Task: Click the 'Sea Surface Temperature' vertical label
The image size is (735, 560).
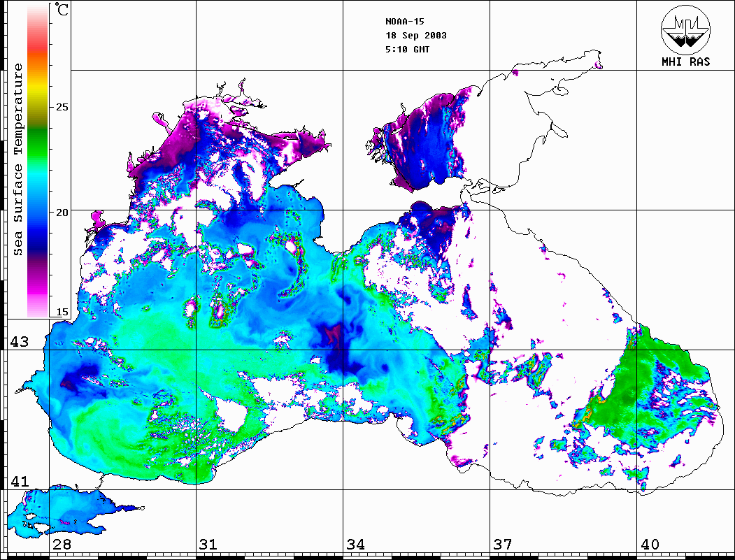Action: (x=17, y=159)
